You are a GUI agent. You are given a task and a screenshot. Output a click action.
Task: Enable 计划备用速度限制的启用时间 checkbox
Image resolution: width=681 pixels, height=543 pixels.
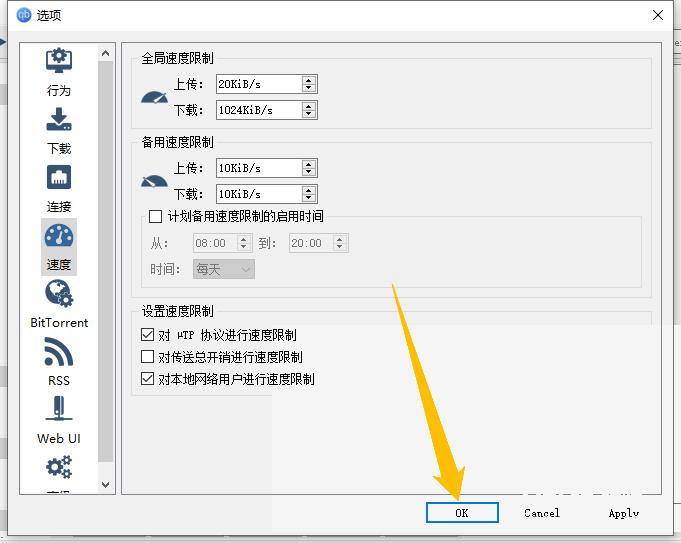155,216
